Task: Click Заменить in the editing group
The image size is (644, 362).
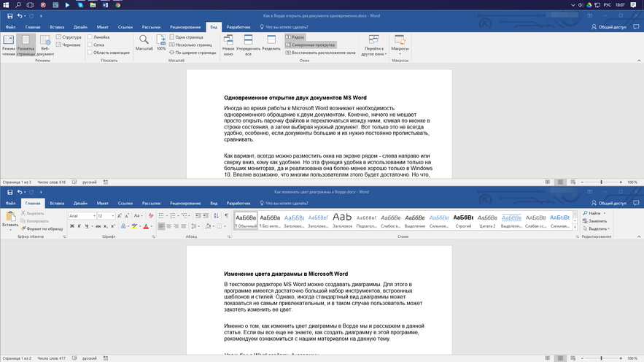Action: [x=597, y=220]
